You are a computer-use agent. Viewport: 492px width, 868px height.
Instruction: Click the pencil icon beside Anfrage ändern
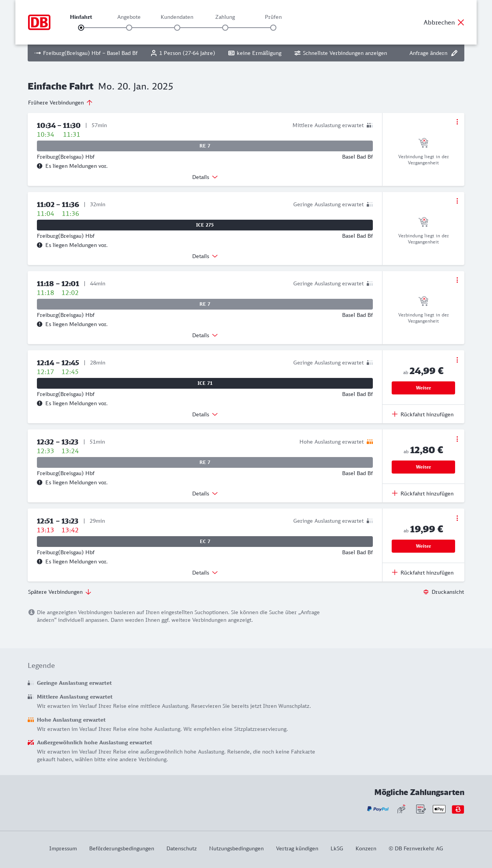454,53
